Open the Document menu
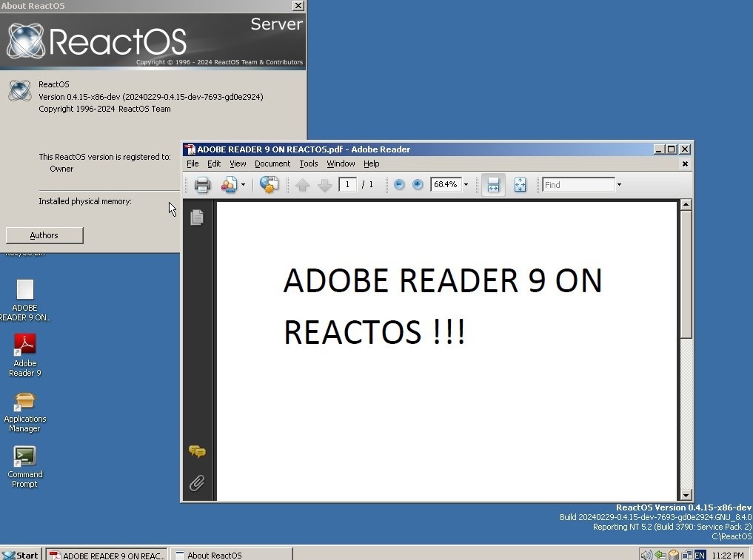This screenshot has width=753, height=560. click(272, 163)
